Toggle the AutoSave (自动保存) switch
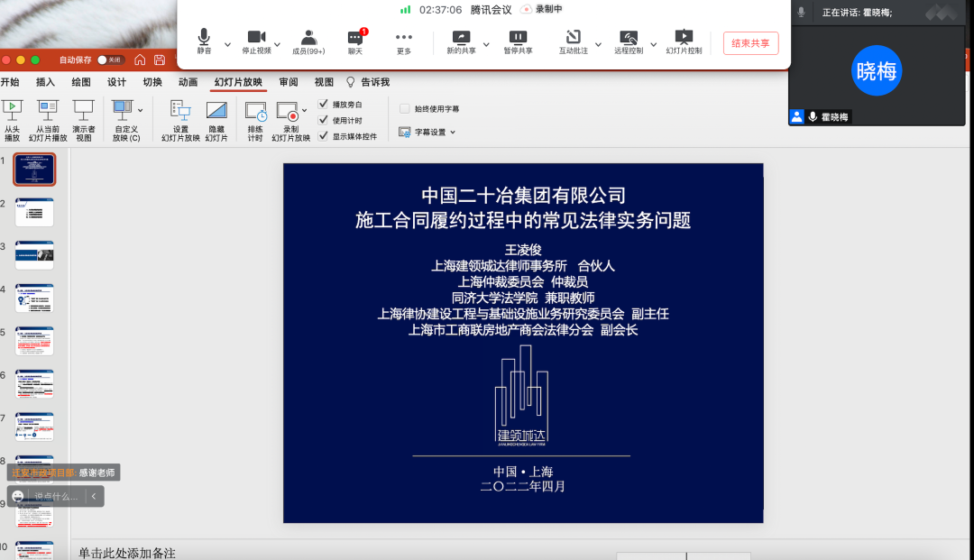This screenshot has width=974, height=560. pyautogui.click(x=109, y=60)
